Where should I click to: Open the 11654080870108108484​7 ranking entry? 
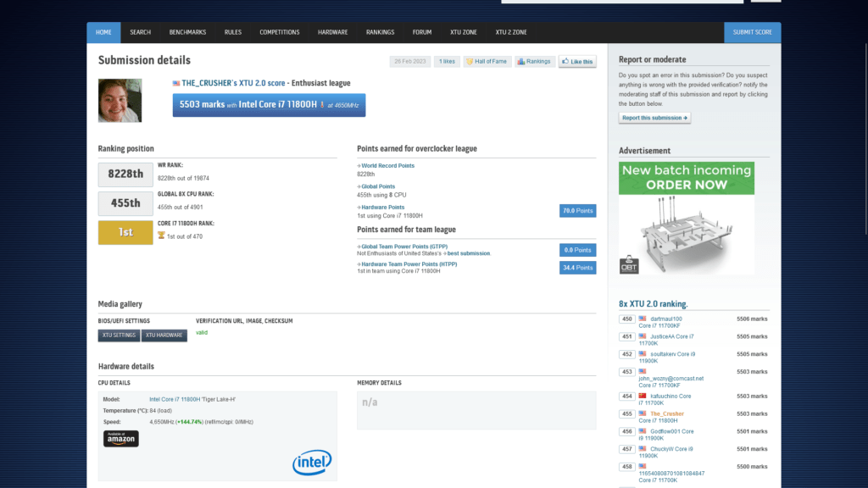point(671,474)
